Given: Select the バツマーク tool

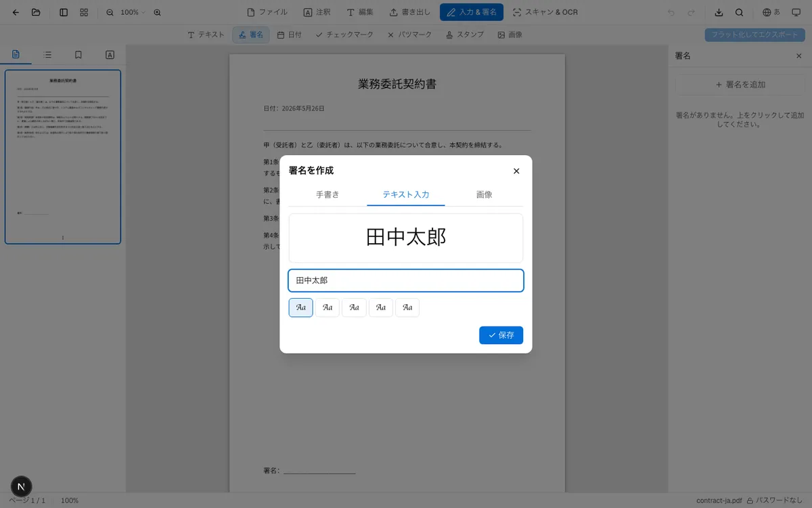Looking at the screenshot, I should [409, 35].
